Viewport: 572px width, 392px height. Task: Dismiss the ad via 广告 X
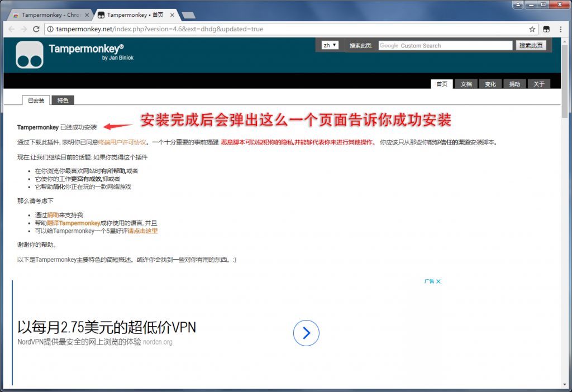pos(432,281)
